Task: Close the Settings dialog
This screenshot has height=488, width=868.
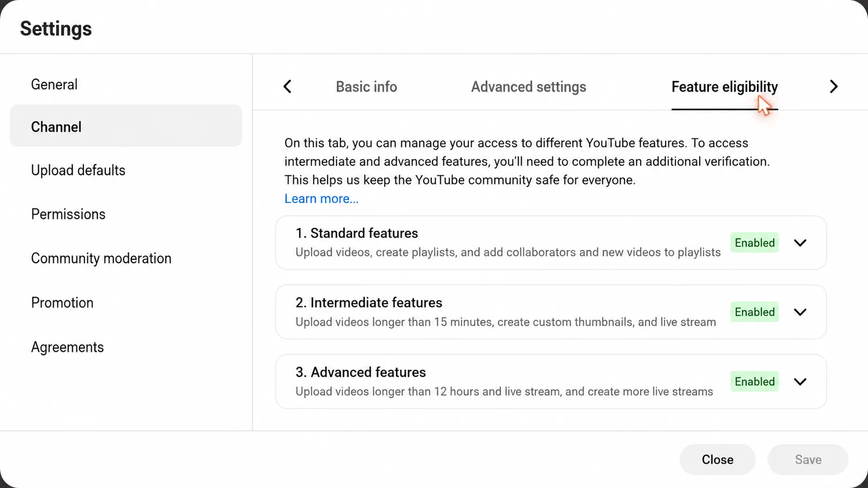Action: click(717, 459)
